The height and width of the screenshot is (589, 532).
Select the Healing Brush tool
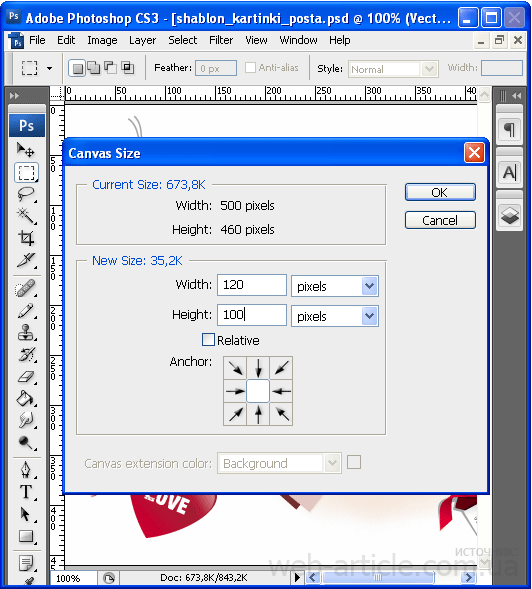pyautogui.click(x=26, y=289)
